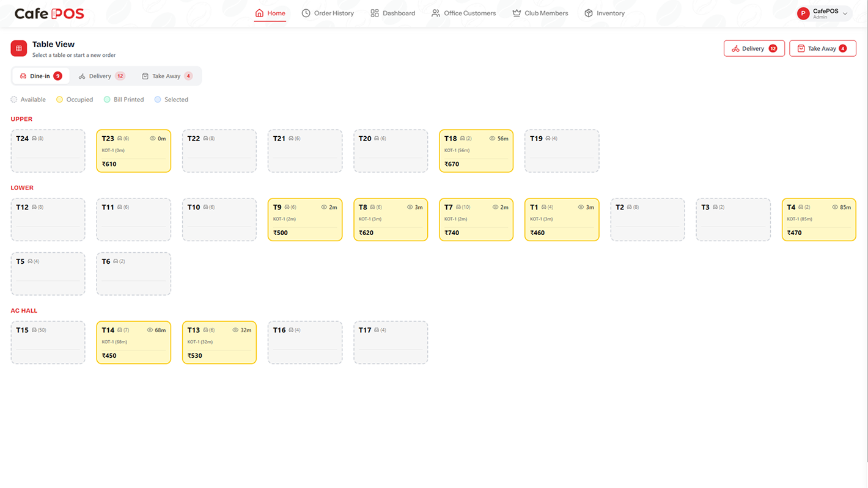Viewport: 868px width, 488px height.
Task: Click the eye icon on table T14
Action: [x=150, y=330]
